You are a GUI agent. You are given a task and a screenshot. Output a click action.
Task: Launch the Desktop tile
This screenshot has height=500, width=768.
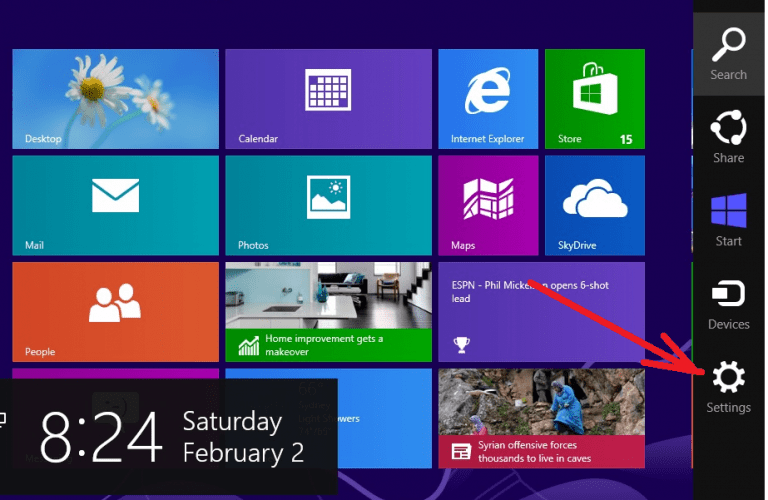[116, 99]
